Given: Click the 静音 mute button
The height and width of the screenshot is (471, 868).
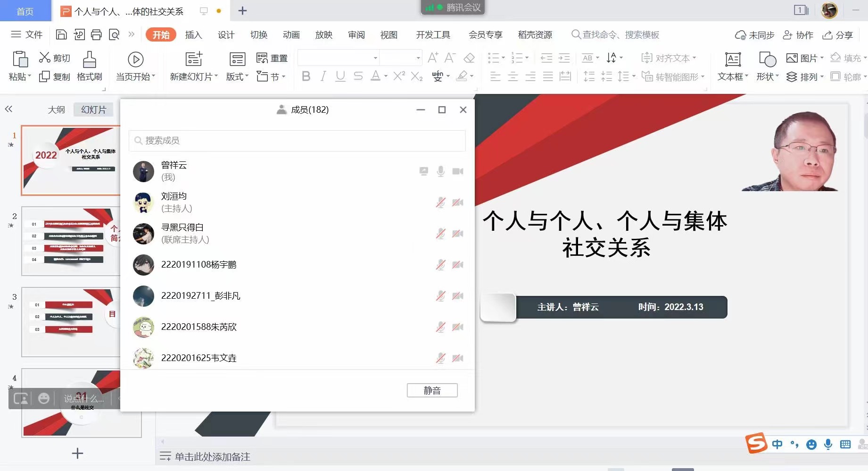Looking at the screenshot, I should click(432, 390).
